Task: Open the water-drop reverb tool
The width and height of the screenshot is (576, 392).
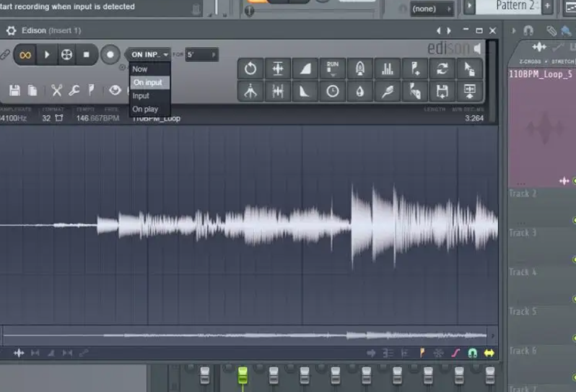Action: [x=360, y=91]
